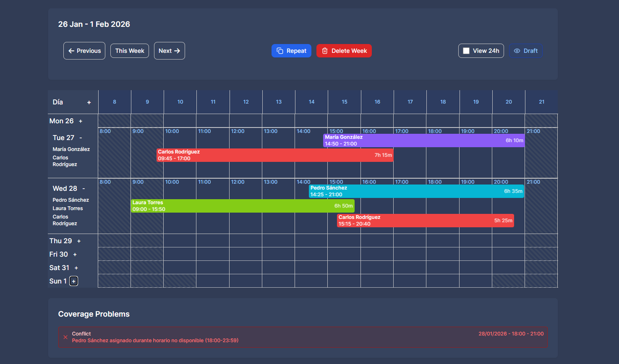Click the eye icon next to Draft

(x=517, y=50)
